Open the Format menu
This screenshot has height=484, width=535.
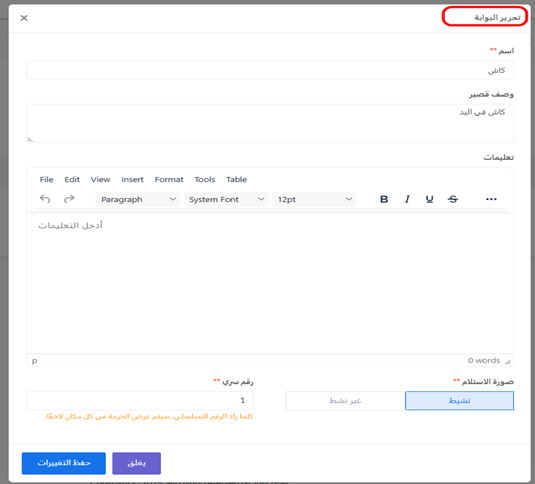point(169,179)
